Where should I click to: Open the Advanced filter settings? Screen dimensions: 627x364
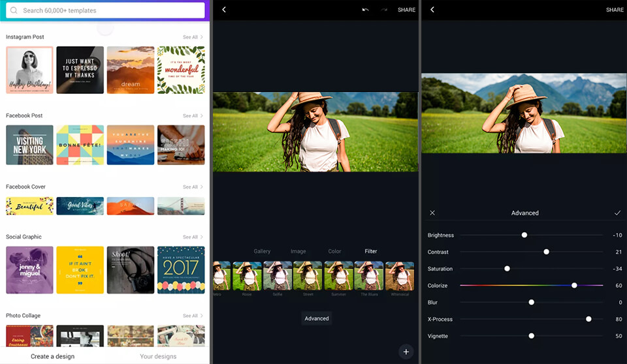pyautogui.click(x=316, y=318)
